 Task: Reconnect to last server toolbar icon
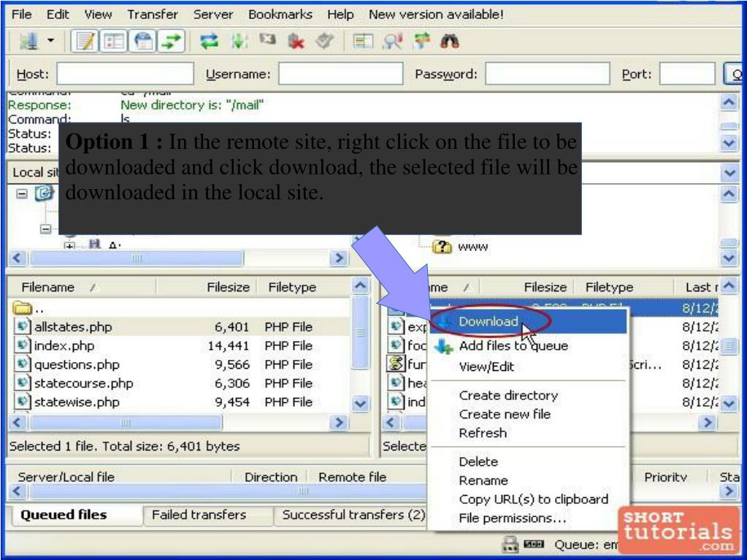[325, 42]
